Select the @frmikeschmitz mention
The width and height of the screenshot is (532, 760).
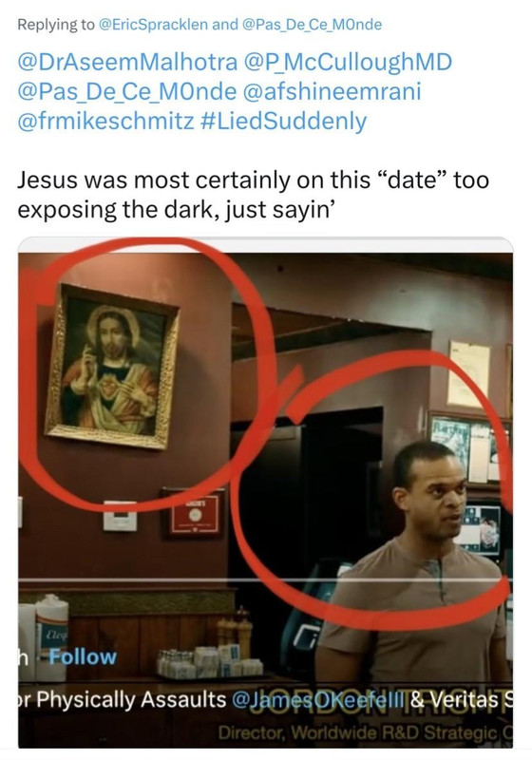click(x=105, y=122)
